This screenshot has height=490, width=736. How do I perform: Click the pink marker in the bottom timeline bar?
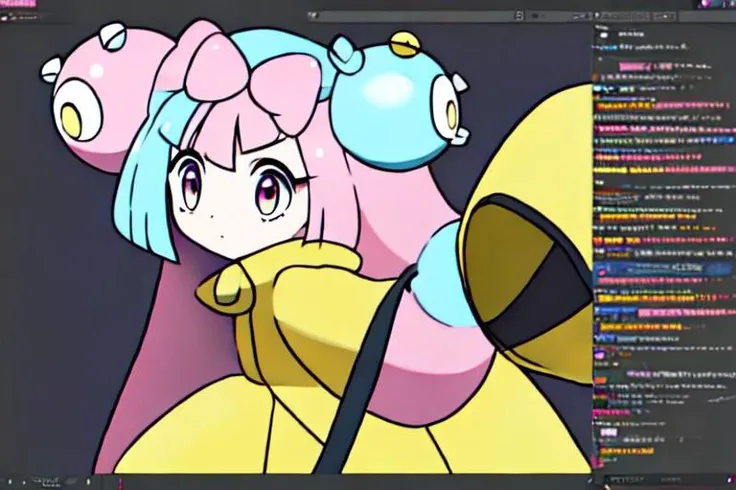(x=120, y=482)
